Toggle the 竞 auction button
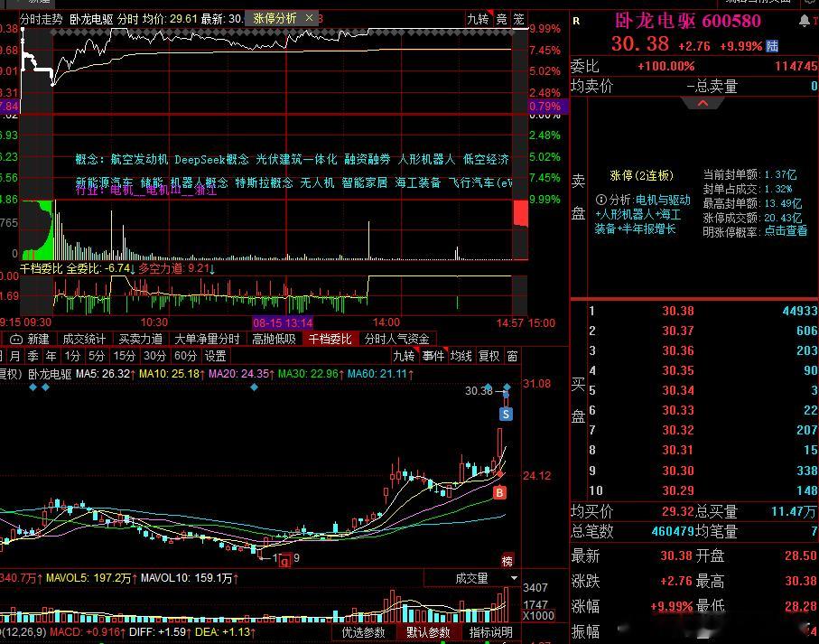819x644 pixels. [x=501, y=19]
